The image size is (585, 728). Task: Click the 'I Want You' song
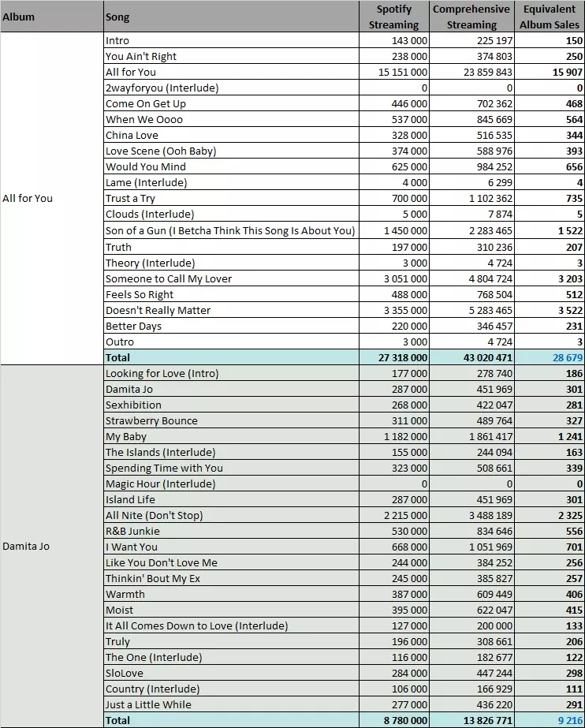click(231, 547)
